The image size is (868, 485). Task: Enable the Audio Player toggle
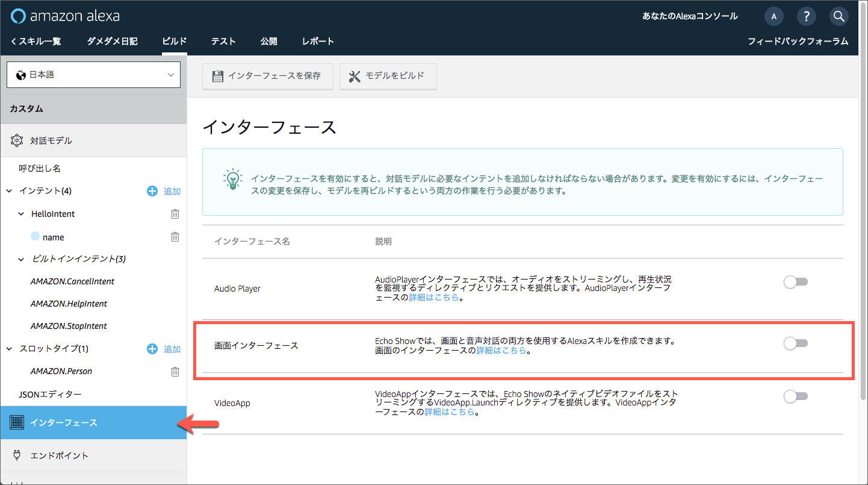(x=795, y=281)
